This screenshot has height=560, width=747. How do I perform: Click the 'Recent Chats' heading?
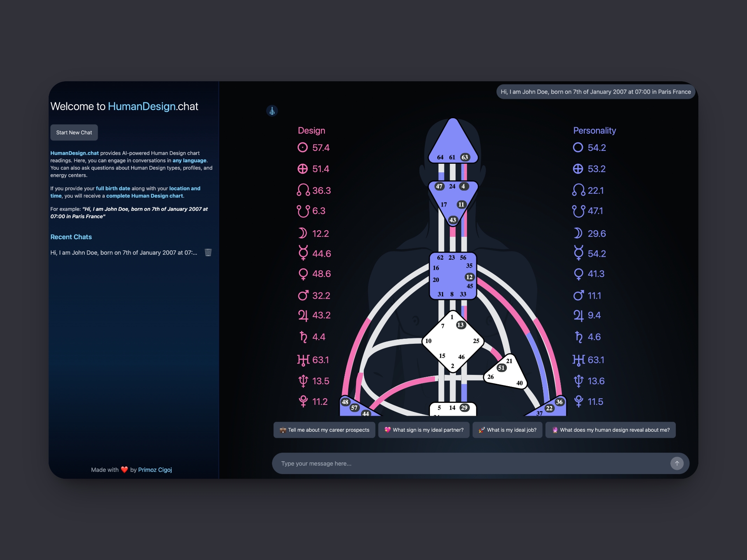click(x=71, y=237)
